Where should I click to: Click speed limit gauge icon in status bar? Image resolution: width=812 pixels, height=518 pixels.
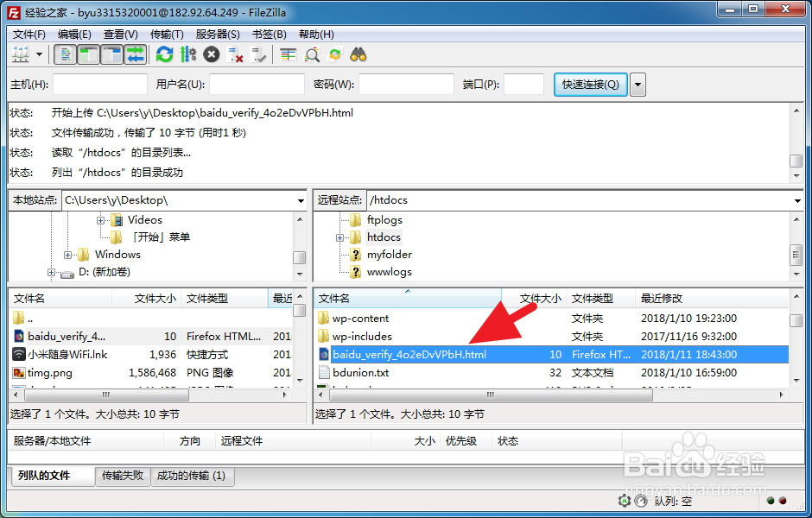[x=641, y=501]
